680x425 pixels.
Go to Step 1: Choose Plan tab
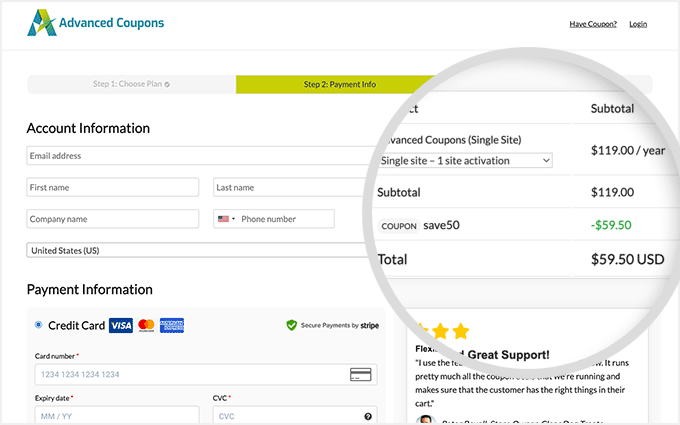[131, 85]
